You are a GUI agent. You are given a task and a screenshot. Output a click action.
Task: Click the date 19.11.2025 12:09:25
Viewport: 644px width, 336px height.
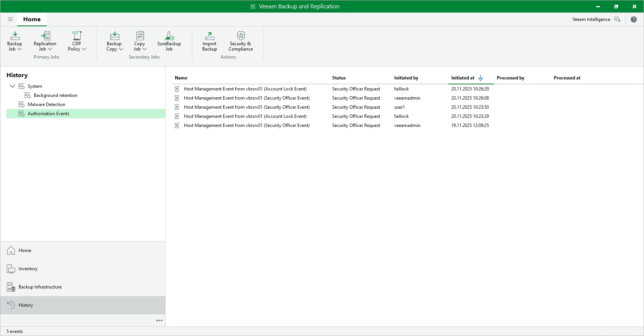[x=470, y=125]
